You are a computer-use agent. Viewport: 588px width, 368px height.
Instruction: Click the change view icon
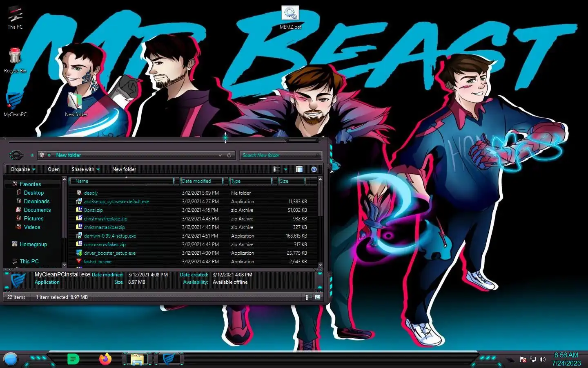point(276,169)
